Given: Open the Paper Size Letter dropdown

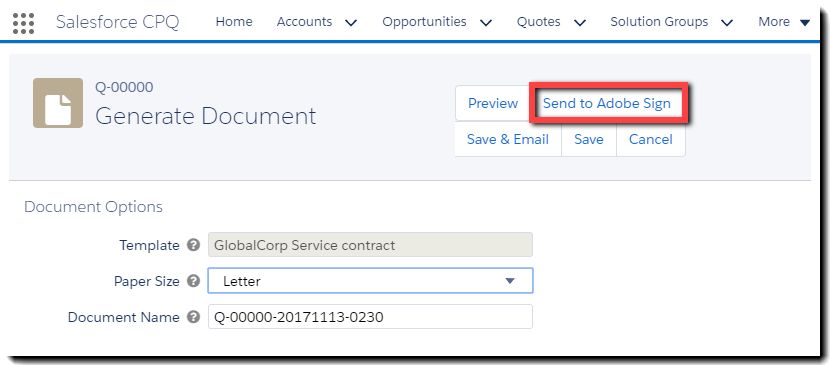Looking at the screenshot, I should [371, 281].
